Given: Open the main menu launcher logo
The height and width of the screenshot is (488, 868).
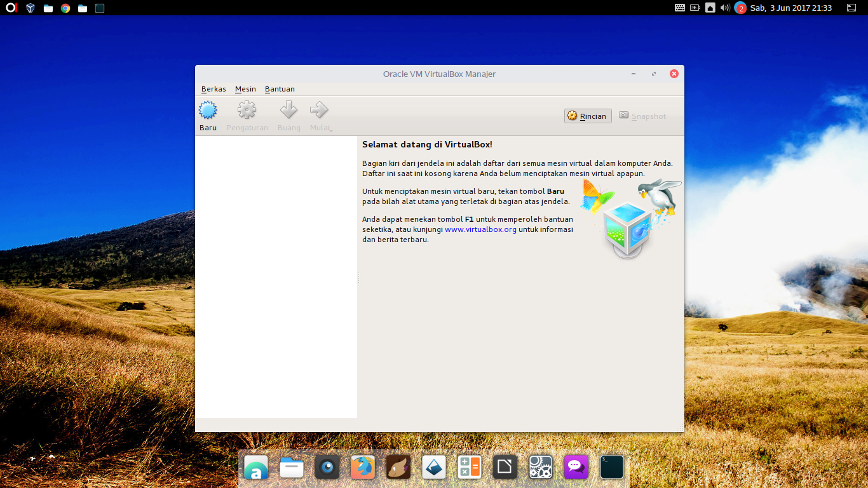Looking at the screenshot, I should point(11,8).
